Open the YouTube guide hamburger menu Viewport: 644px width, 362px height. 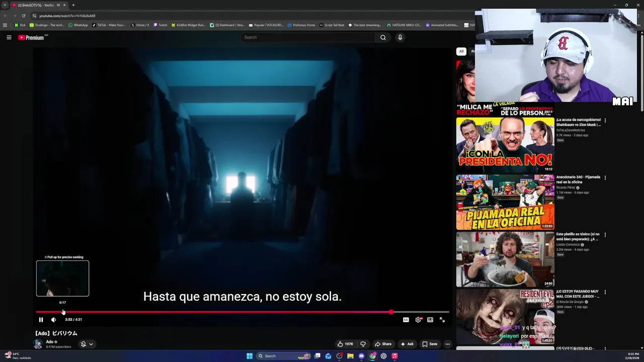pos(9,37)
